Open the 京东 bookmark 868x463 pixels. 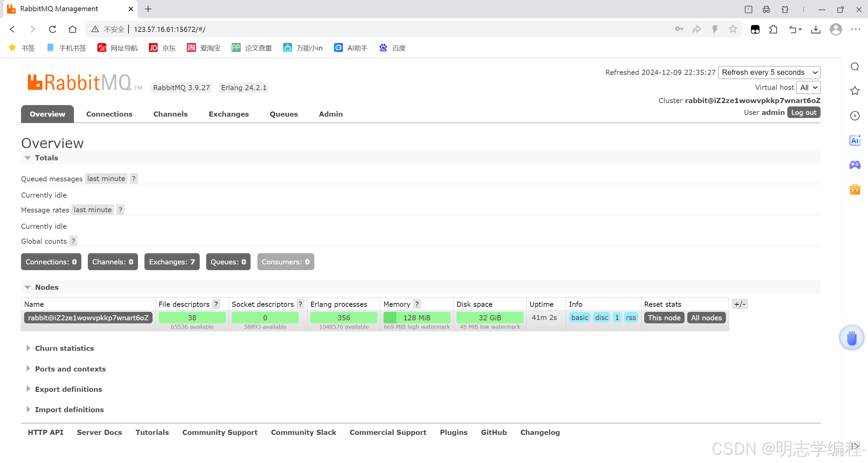162,48
